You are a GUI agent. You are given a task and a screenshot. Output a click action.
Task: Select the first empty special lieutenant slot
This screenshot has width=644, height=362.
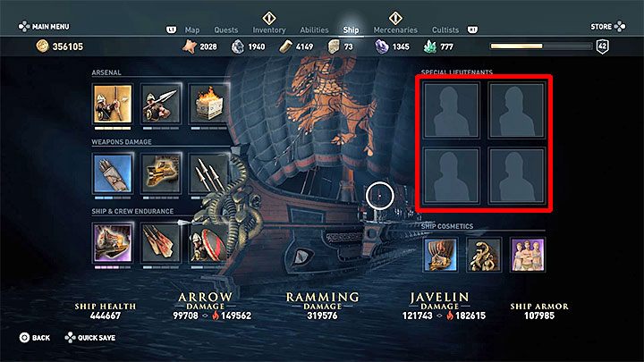(x=451, y=110)
